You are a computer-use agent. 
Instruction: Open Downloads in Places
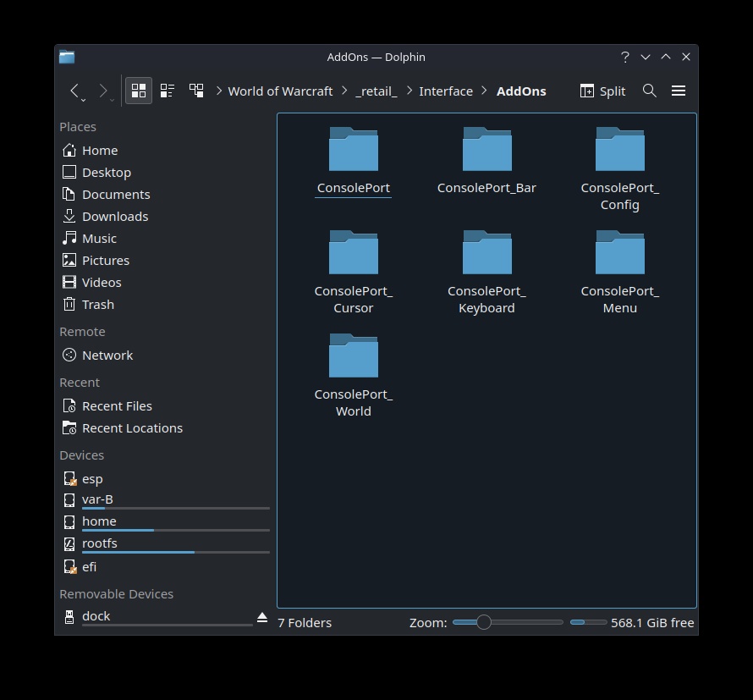[x=164, y=217]
